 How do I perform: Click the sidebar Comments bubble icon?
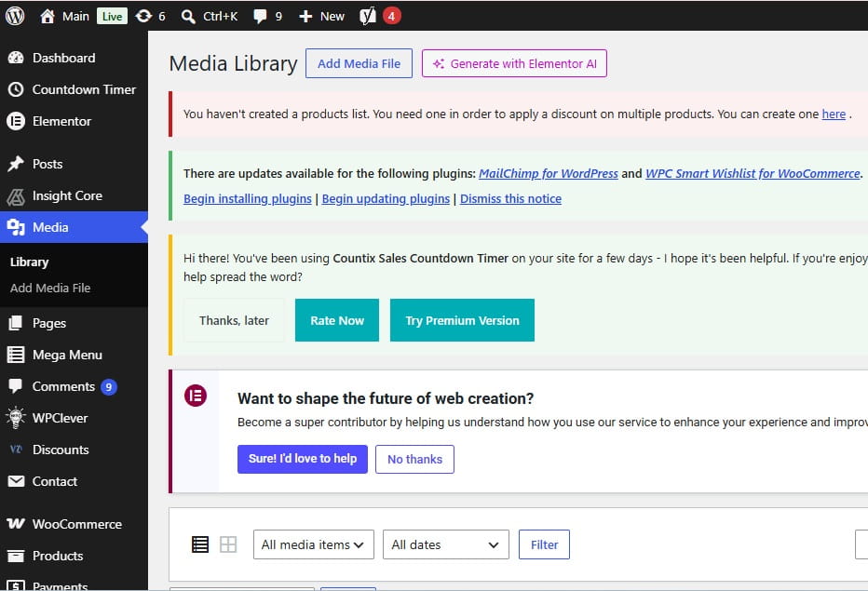[x=16, y=386]
